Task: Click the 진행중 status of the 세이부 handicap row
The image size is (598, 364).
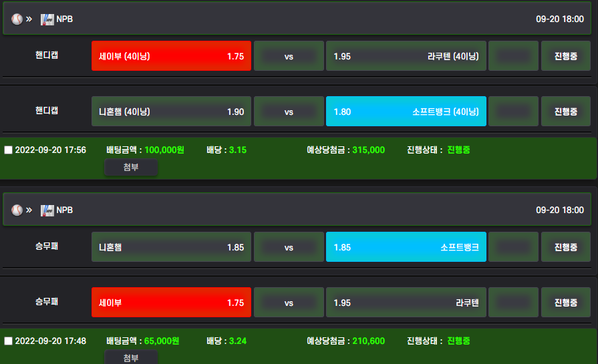Action: (565, 56)
